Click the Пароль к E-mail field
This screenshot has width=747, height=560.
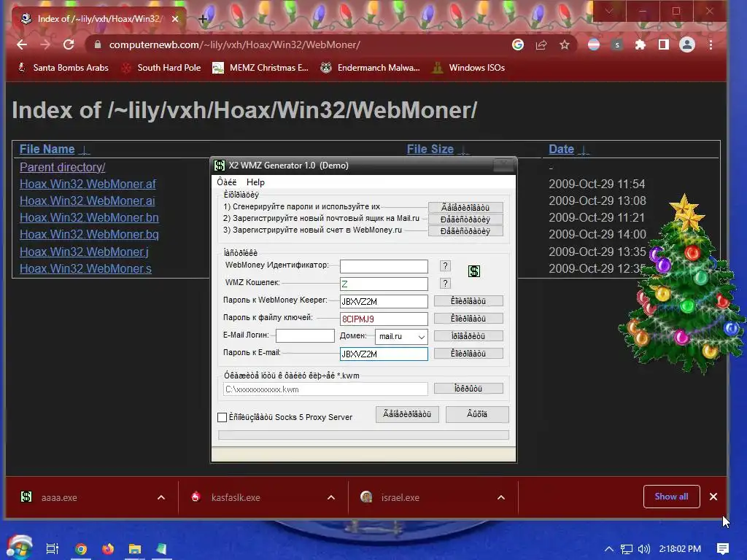click(x=384, y=354)
